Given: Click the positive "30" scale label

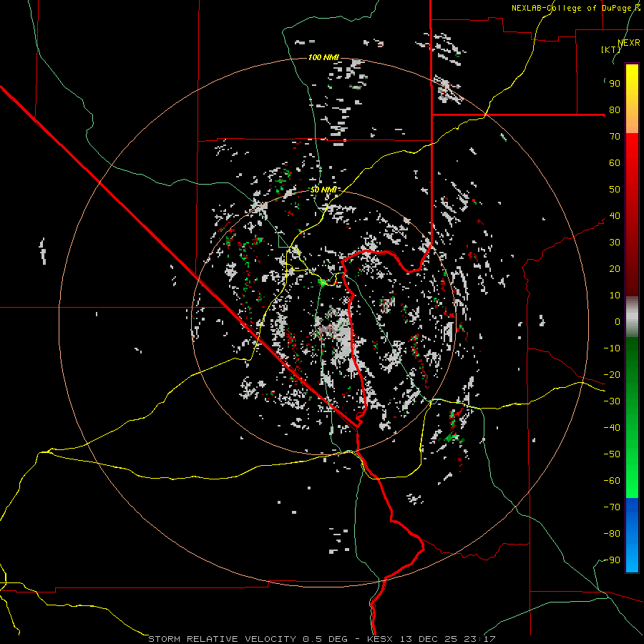Looking at the screenshot, I should [615, 243].
